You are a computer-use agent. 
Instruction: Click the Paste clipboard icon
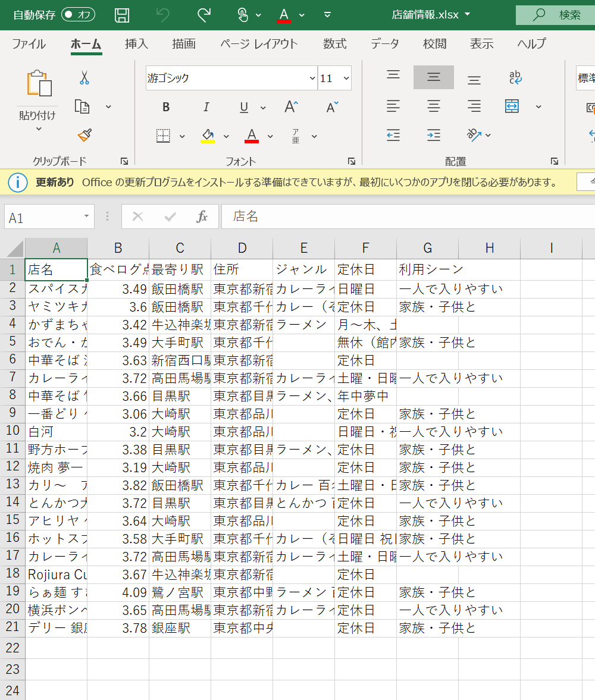(39, 83)
